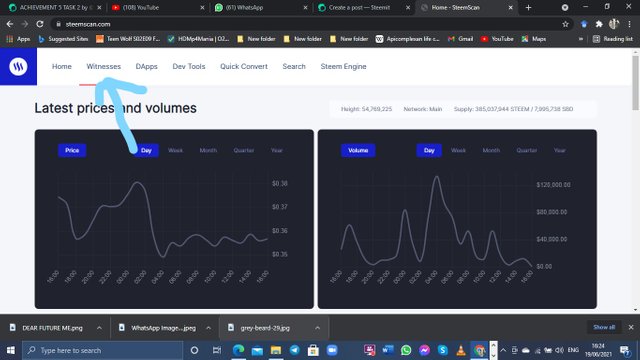The width and height of the screenshot is (640, 360).
Task: Reload the steemscan.com page
Action: pos(40,24)
